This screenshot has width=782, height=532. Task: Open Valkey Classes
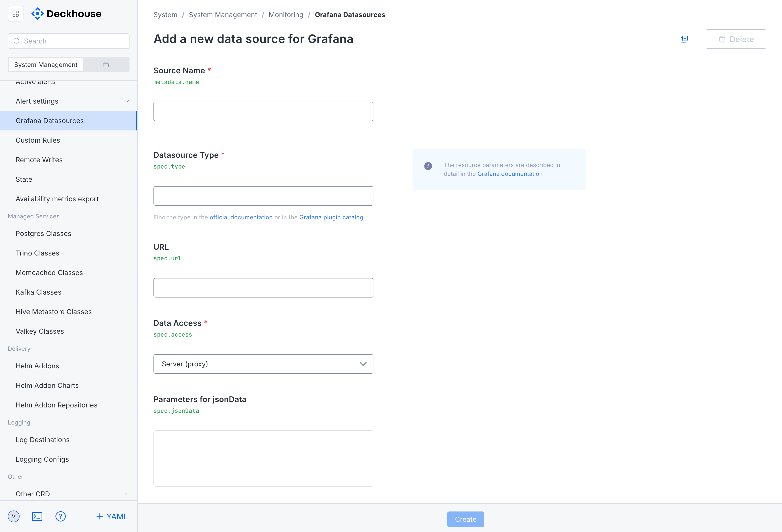tap(69, 331)
